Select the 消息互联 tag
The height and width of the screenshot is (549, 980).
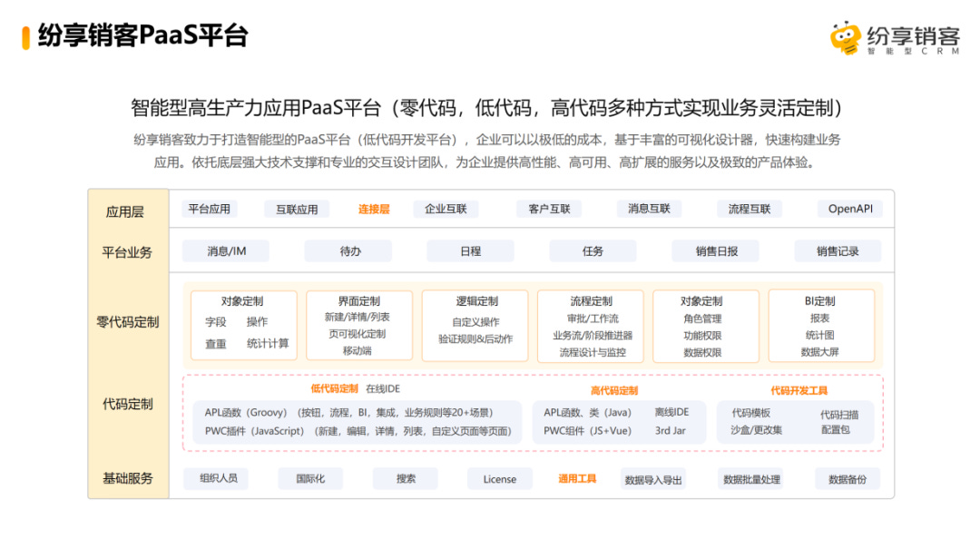click(649, 209)
